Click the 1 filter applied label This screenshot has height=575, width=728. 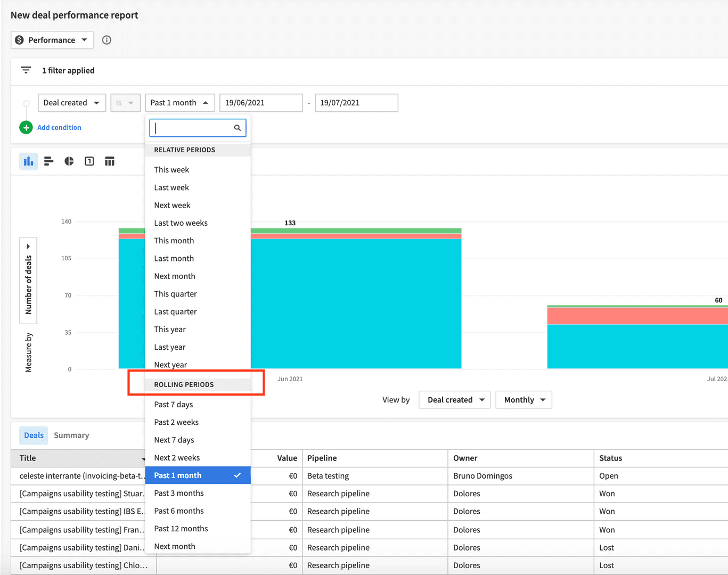(68, 70)
